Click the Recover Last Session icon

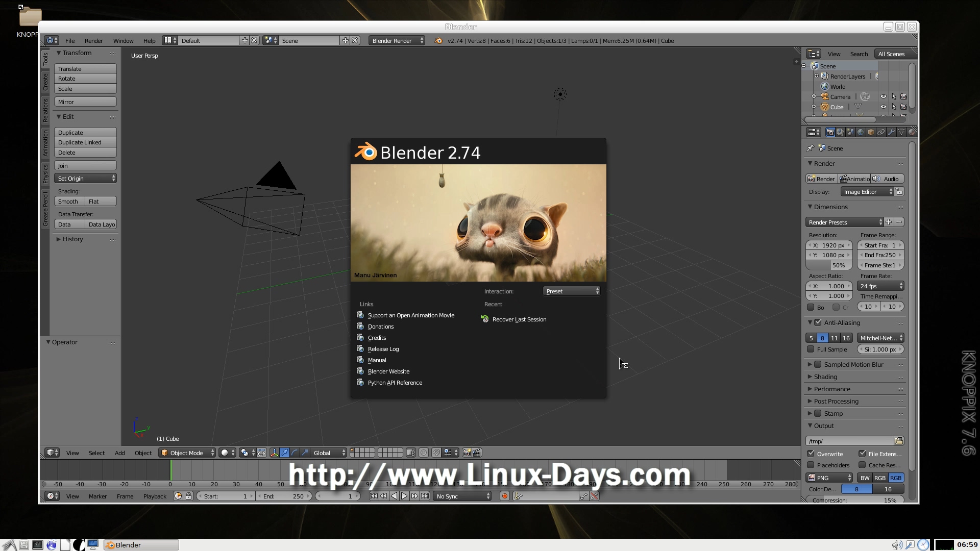[x=485, y=319]
